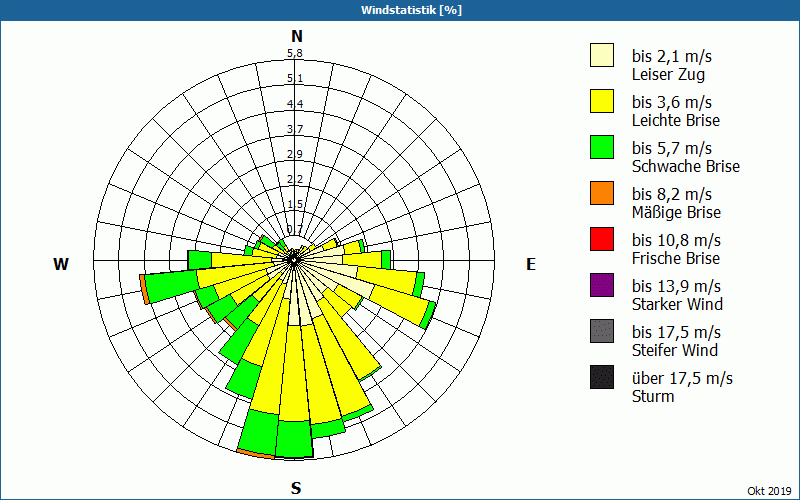800x500 pixels.
Task: Click the green 'bis 5,7 m/s' swatch
Action: click(x=602, y=147)
